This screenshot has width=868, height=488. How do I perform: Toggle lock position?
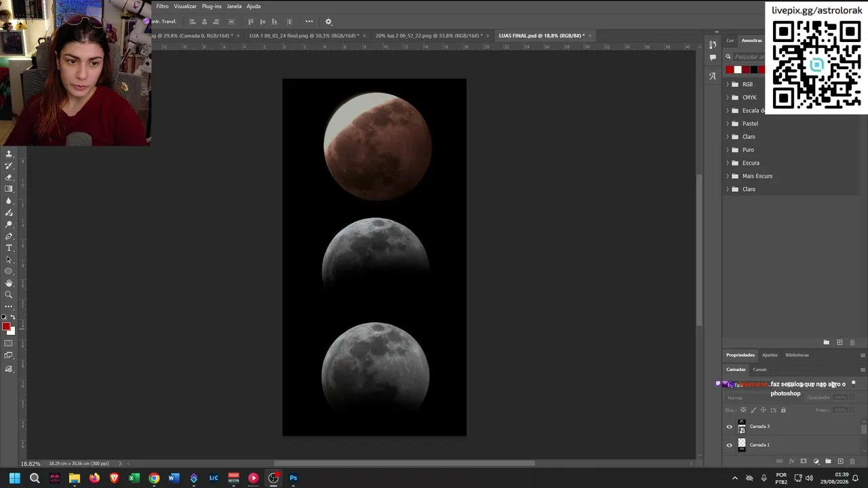click(764, 410)
